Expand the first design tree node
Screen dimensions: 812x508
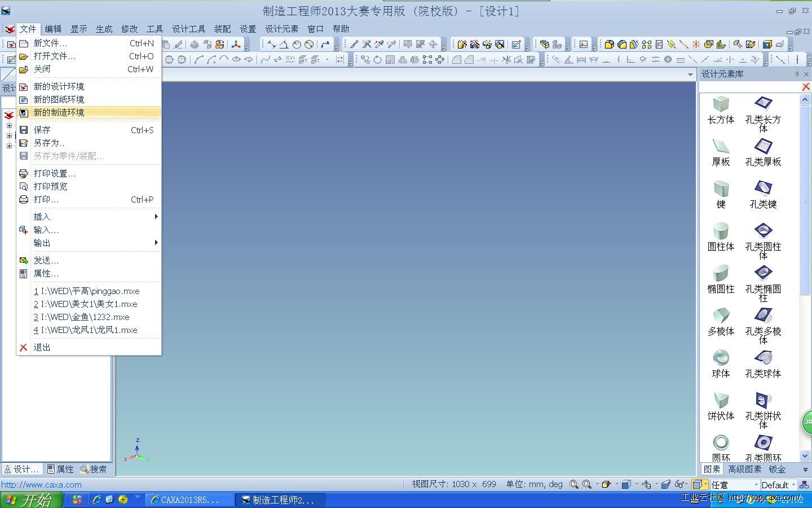(x=9, y=125)
